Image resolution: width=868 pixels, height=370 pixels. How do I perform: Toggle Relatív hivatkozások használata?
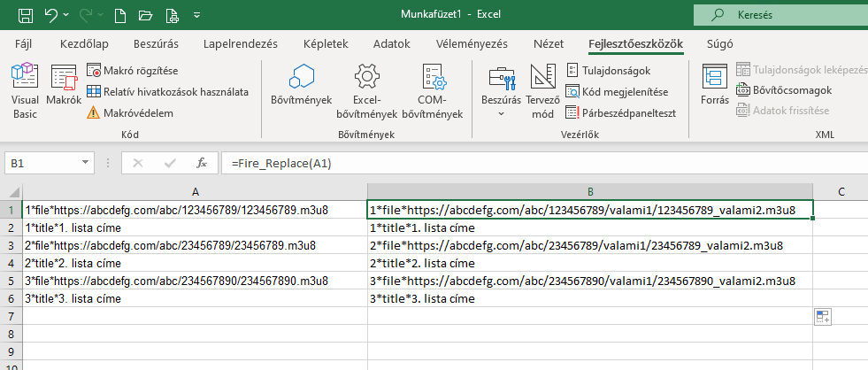coord(166,91)
